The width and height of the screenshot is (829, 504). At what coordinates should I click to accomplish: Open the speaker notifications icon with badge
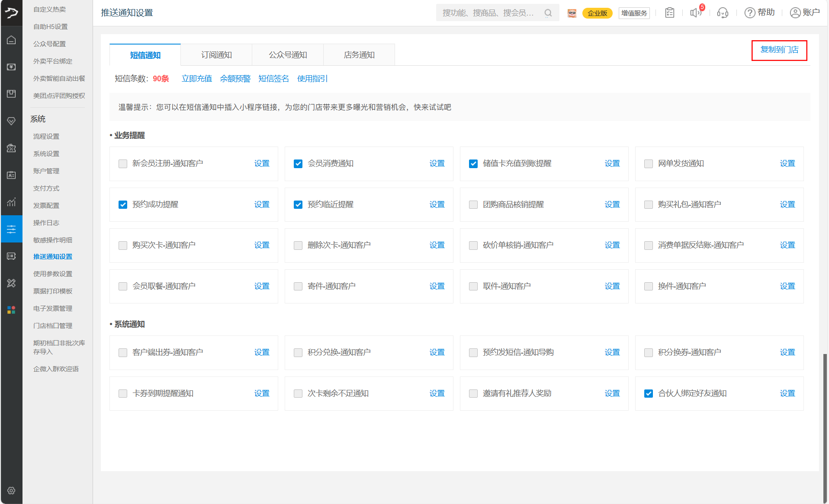pyautogui.click(x=696, y=13)
